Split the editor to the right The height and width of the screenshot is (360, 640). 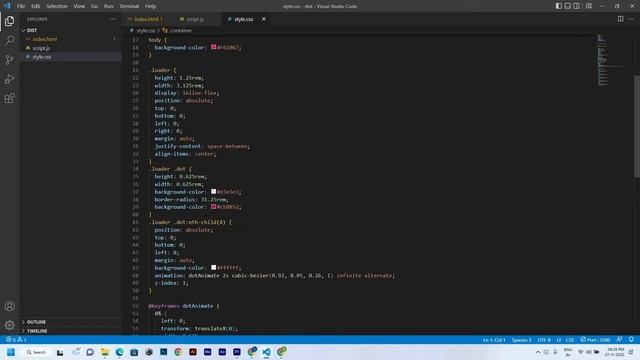(620, 19)
